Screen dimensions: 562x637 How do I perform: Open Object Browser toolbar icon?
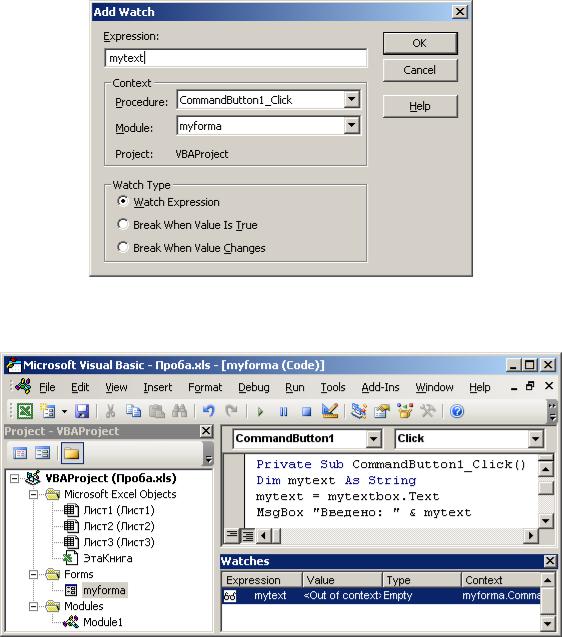[405, 411]
